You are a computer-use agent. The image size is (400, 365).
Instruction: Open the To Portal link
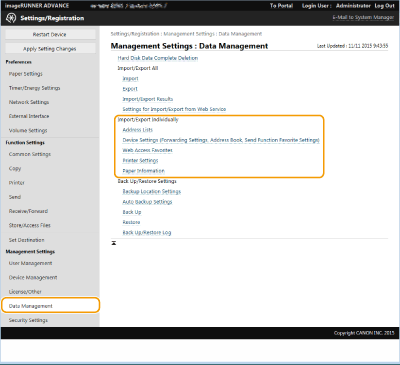[x=281, y=6]
